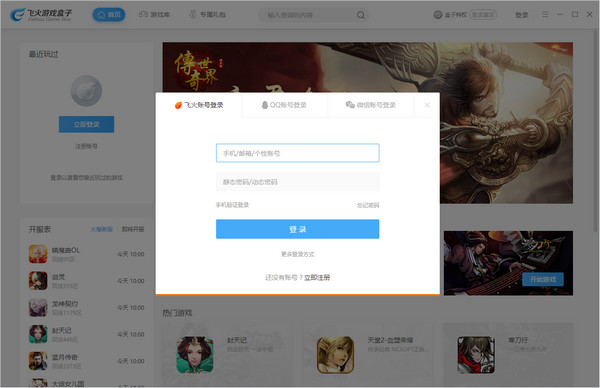Click the 盒子特权 privilege icon

(x=438, y=15)
